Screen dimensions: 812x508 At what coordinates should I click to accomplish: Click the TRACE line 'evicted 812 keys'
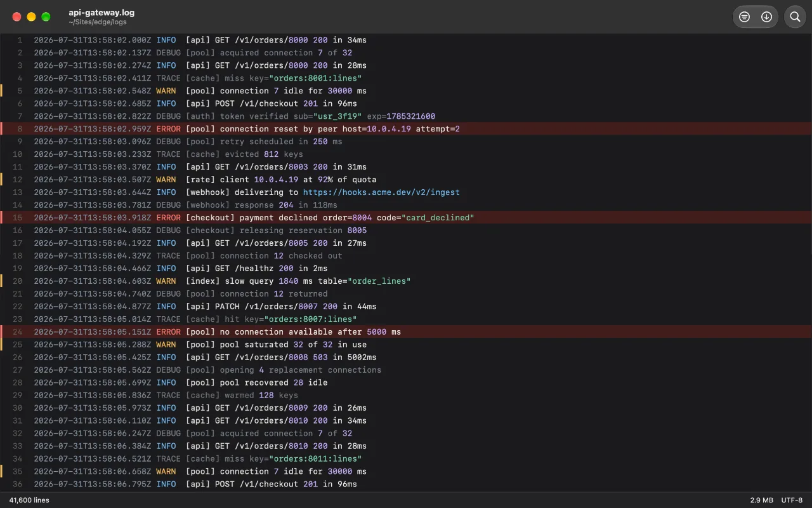(406, 154)
